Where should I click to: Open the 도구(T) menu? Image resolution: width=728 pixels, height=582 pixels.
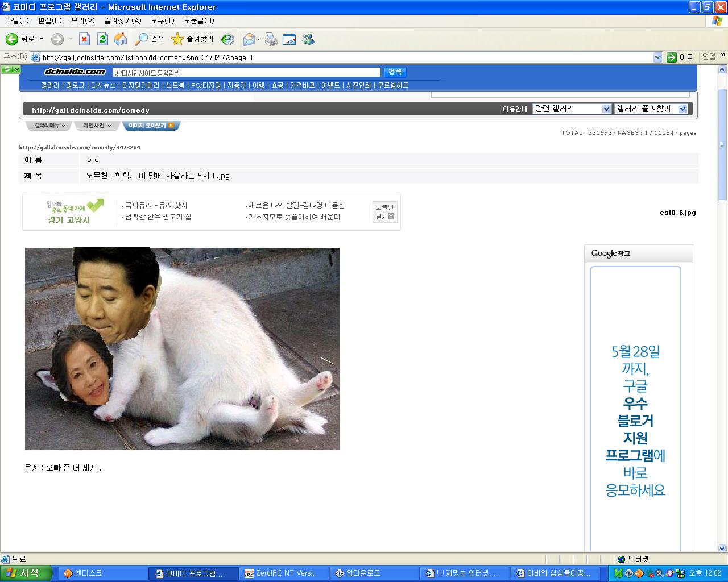[x=162, y=20]
